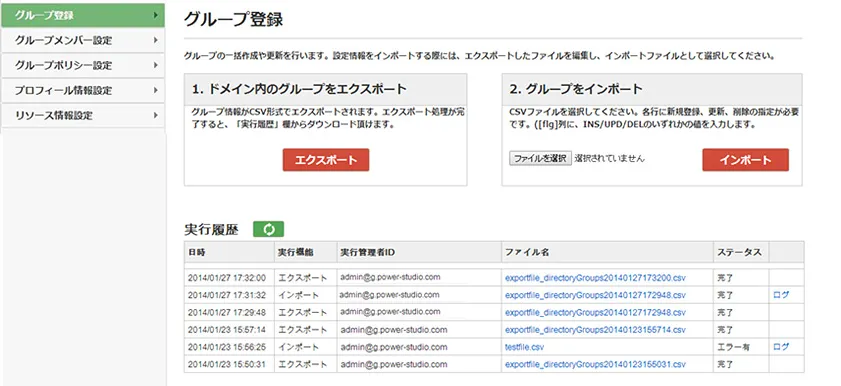Expand arrow beside リソース情報設定
The width and height of the screenshot is (841, 386).
(155, 115)
